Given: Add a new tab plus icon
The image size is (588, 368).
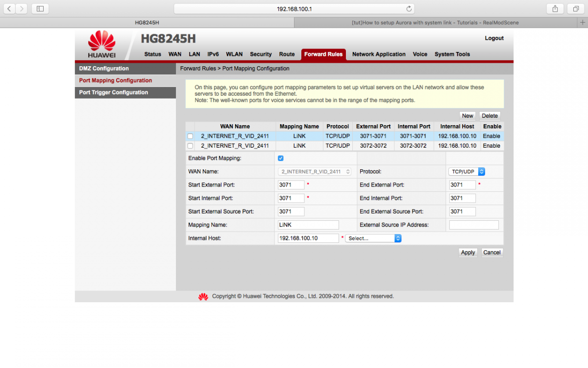Looking at the screenshot, I should [583, 23].
